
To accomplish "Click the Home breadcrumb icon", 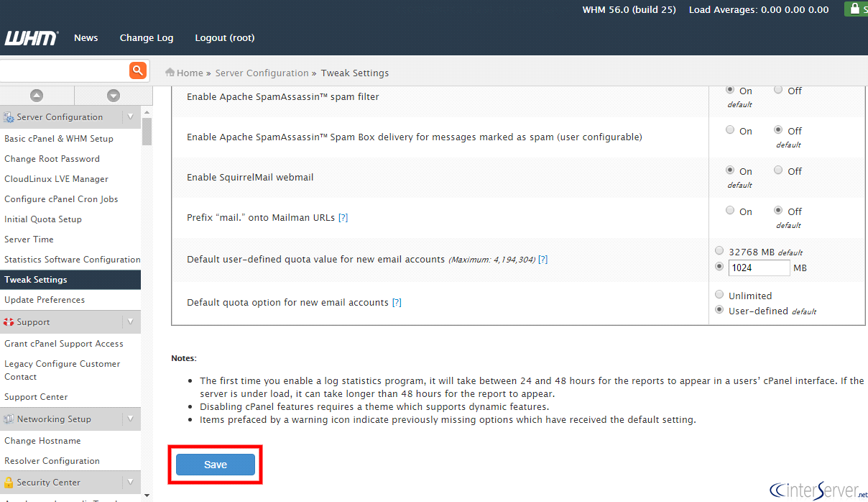I will click(170, 73).
